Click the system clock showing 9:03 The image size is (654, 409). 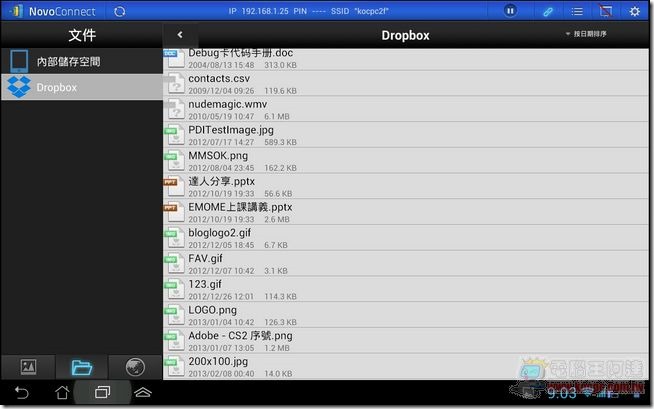[x=561, y=393]
